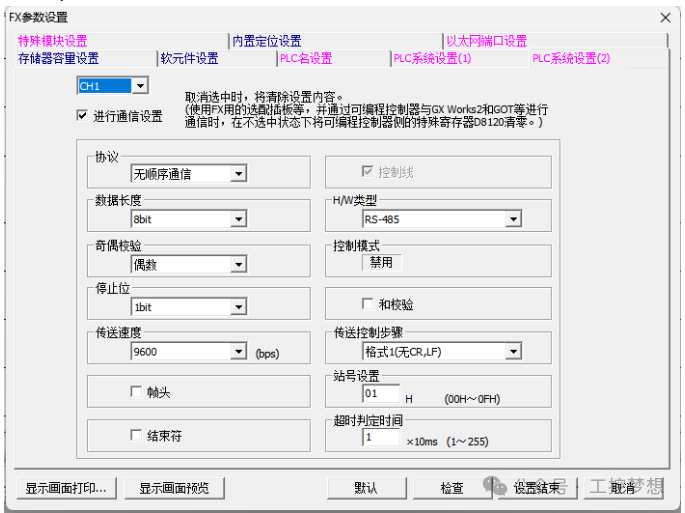Viewport: 685px width, 513px height.
Task: Toggle 进行通信设置 checkbox
Action: tap(82, 115)
